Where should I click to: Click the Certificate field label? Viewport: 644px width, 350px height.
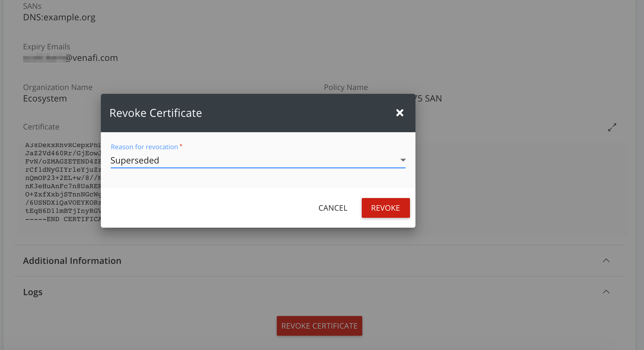click(x=41, y=127)
